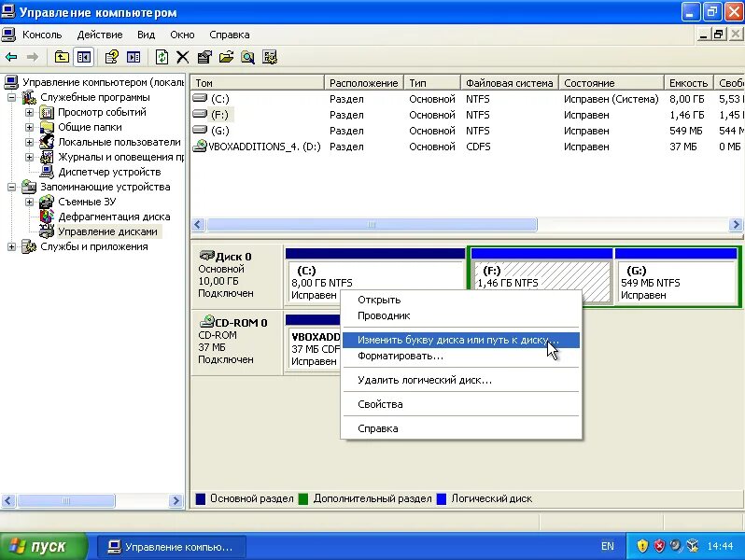
Task: Click the VirtualBox cube tray icon
Action: 693,546
